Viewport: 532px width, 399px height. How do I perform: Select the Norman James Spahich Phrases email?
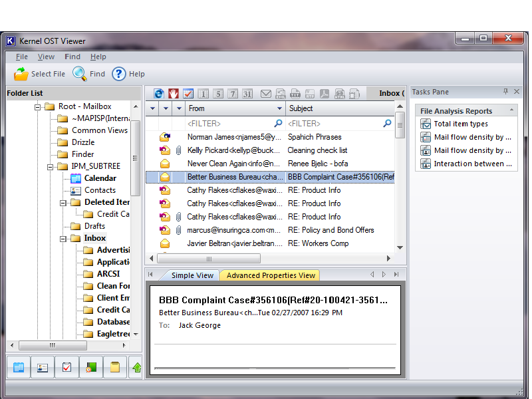(x=270, y=137)
